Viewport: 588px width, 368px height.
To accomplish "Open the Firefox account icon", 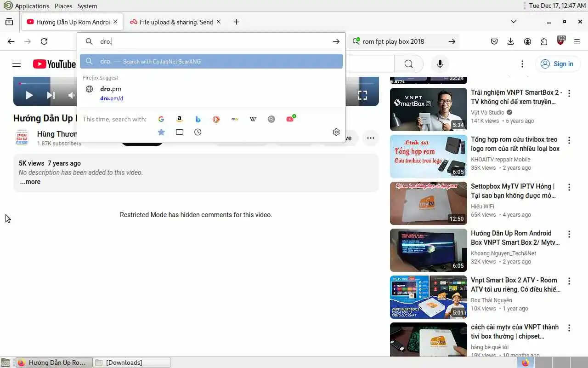I will 527,41.
